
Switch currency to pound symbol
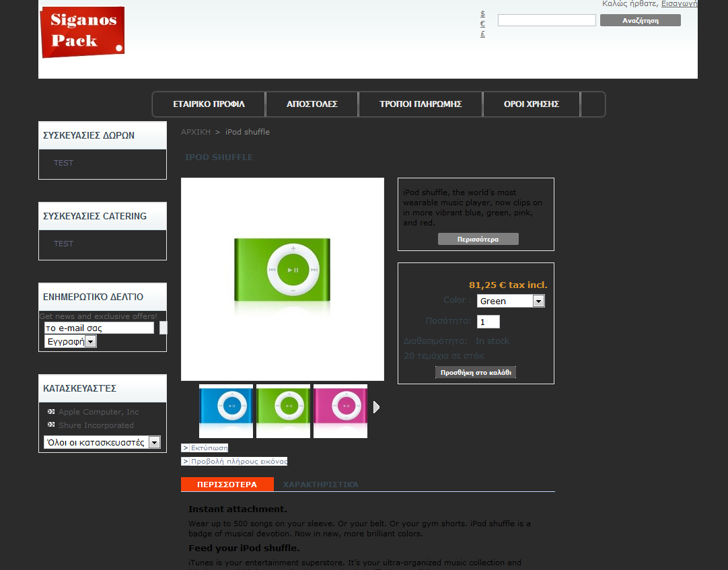tap(482, 34)
